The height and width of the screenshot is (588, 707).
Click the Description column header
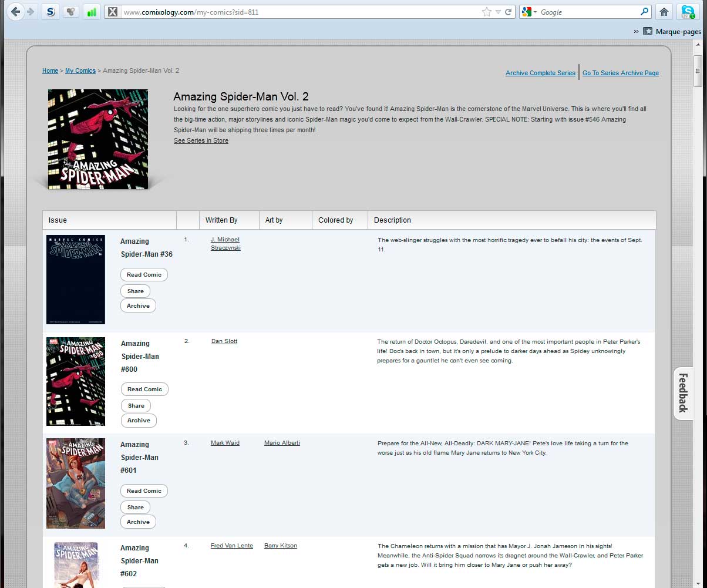click(511, 220)
